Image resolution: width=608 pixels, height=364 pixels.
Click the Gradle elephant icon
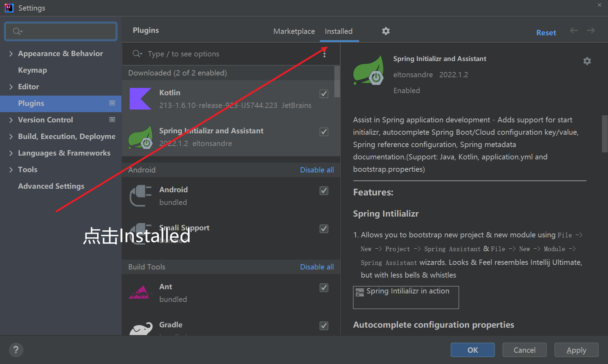pos(141,328)
